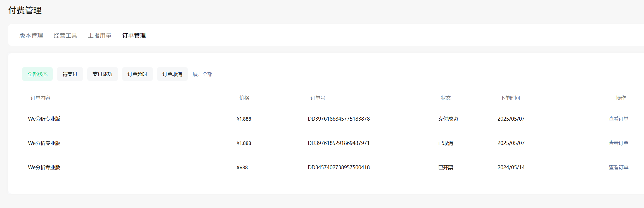Switch to the 经营工具 tab
This screenshot has width=644, height=208.
click(x=65, y=35)
